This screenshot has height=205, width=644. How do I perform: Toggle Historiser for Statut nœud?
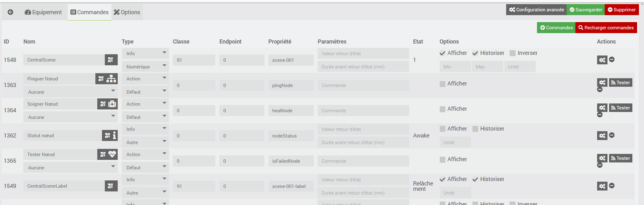[x=475, y=129]
